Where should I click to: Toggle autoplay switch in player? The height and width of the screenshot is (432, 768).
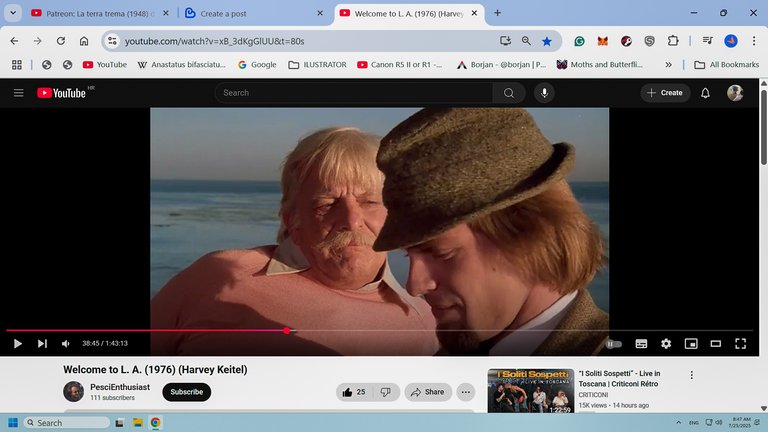point(614,344)
